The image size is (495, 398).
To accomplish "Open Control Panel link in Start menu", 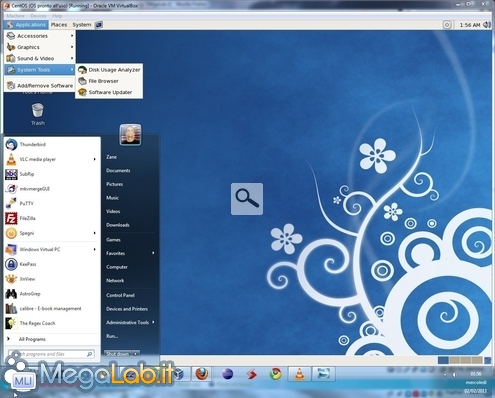I will point(120,295).
